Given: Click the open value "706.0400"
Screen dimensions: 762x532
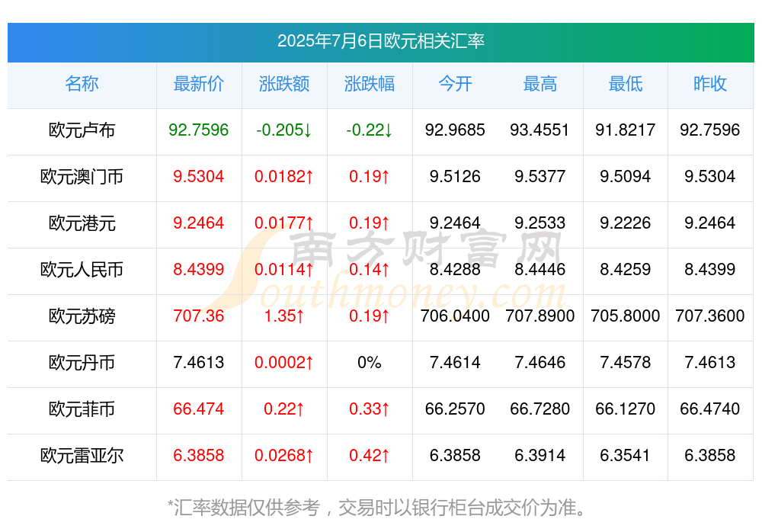Looking at the screenshot, I should [x=455, y=316].
